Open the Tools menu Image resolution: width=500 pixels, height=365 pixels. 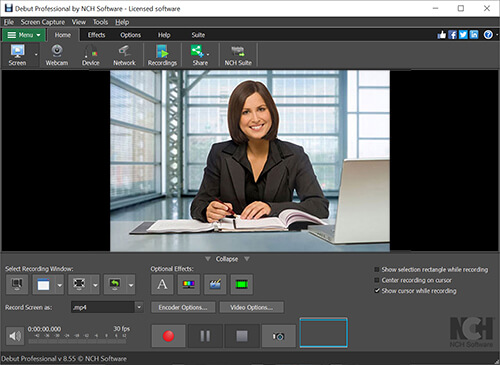point(100,22)
